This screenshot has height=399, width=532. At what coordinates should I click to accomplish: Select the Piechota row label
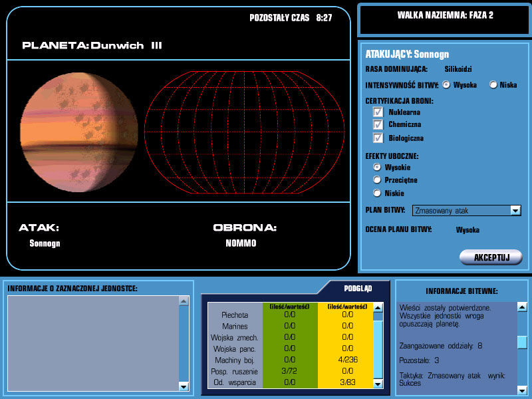(235, 315)
